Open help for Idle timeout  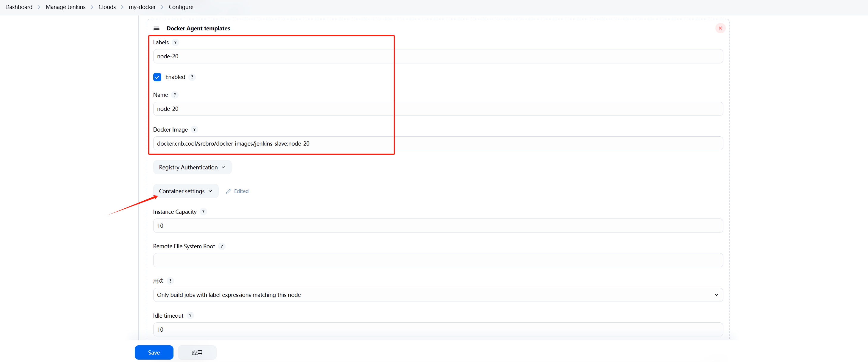[x=190, y=316]
